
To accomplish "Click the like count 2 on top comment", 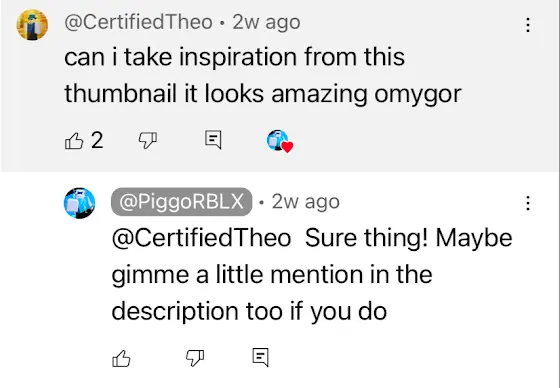I will (x=97, y=140).
